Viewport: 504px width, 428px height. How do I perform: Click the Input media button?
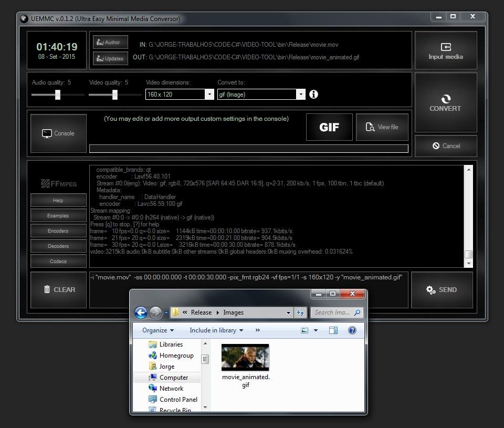click(446, 50)
